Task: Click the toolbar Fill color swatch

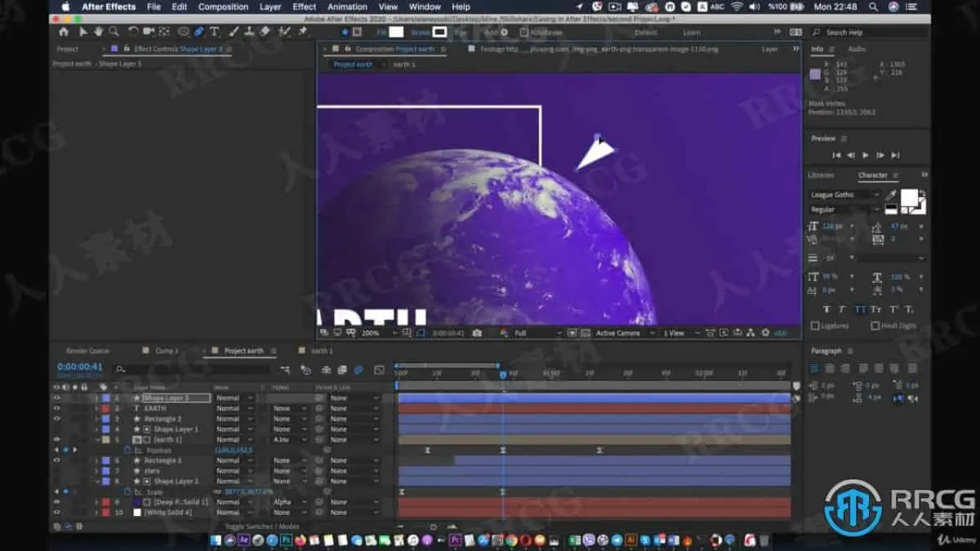Action: [x=396, y=33]
